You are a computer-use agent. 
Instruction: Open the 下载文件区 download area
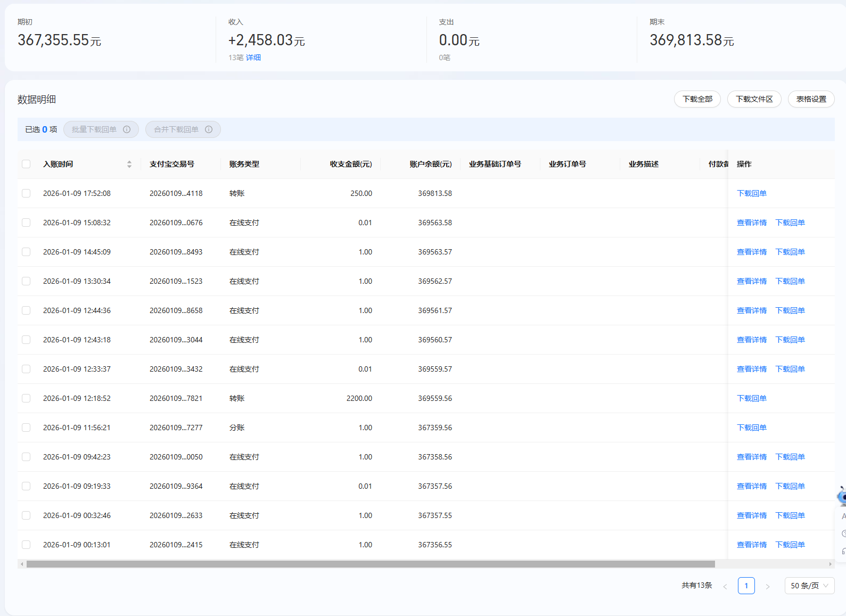click(754, 99)
